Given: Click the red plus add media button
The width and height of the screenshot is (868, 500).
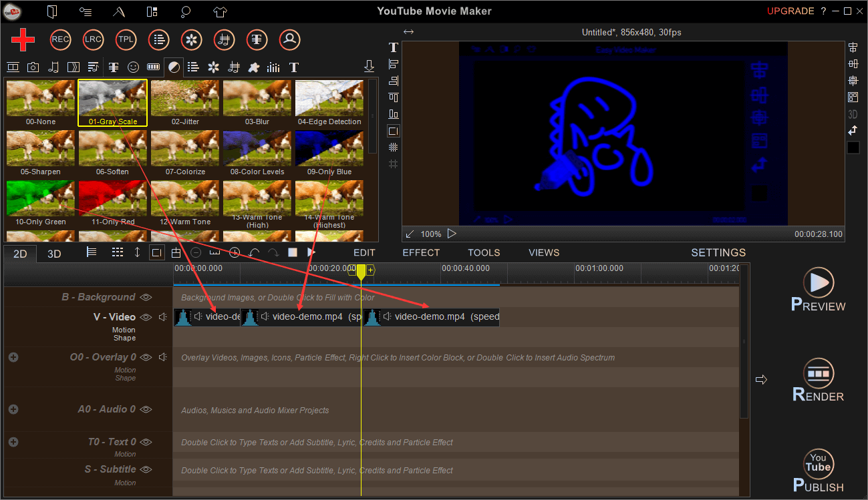Looking at the screenshot, I should point(23,40).
